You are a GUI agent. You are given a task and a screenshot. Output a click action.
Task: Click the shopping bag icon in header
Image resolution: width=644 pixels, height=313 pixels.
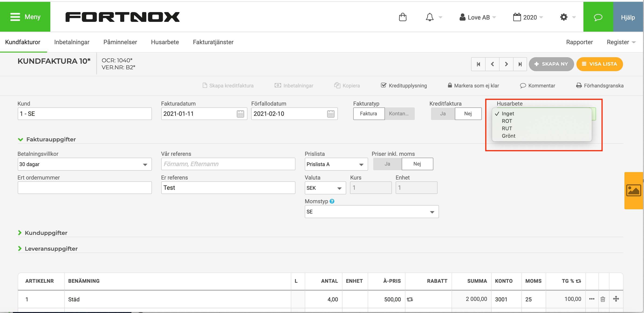403,17
